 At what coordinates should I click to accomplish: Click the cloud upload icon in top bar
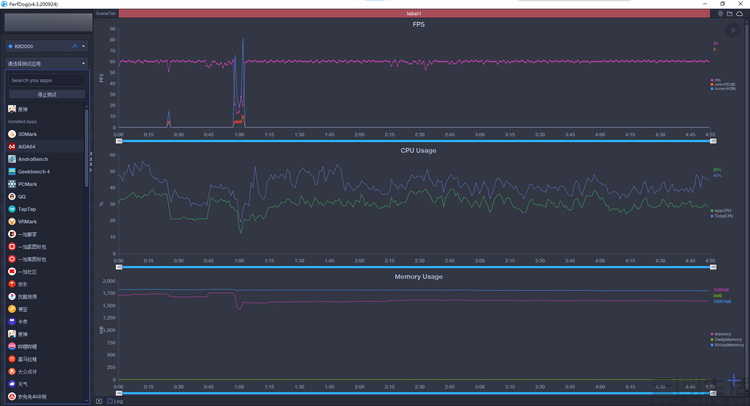pyautogui.click(x=739, y=13)
